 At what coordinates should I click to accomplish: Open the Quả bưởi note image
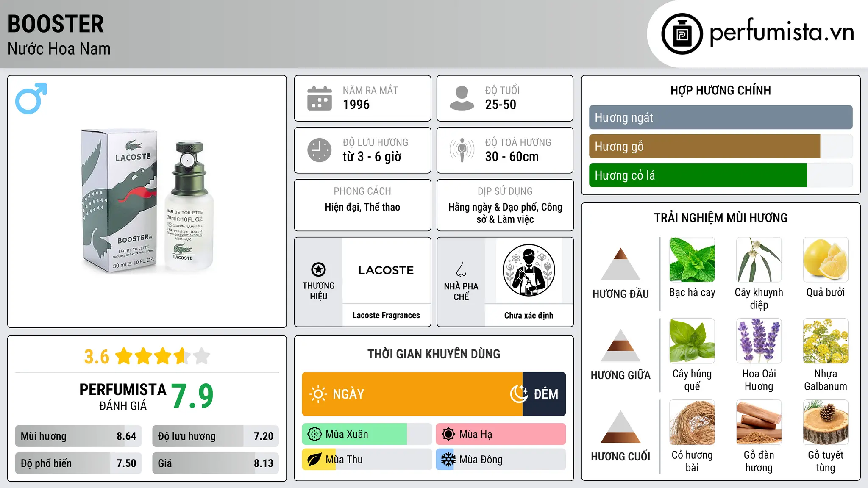[826, 260]
